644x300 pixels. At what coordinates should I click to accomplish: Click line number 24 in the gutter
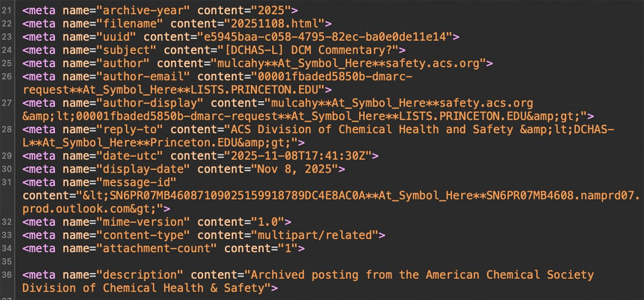(6, 50)
